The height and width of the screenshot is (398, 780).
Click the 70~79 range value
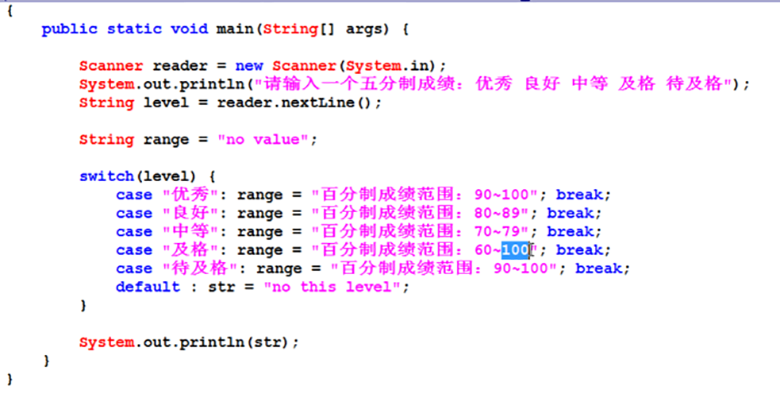click(496, 231)
